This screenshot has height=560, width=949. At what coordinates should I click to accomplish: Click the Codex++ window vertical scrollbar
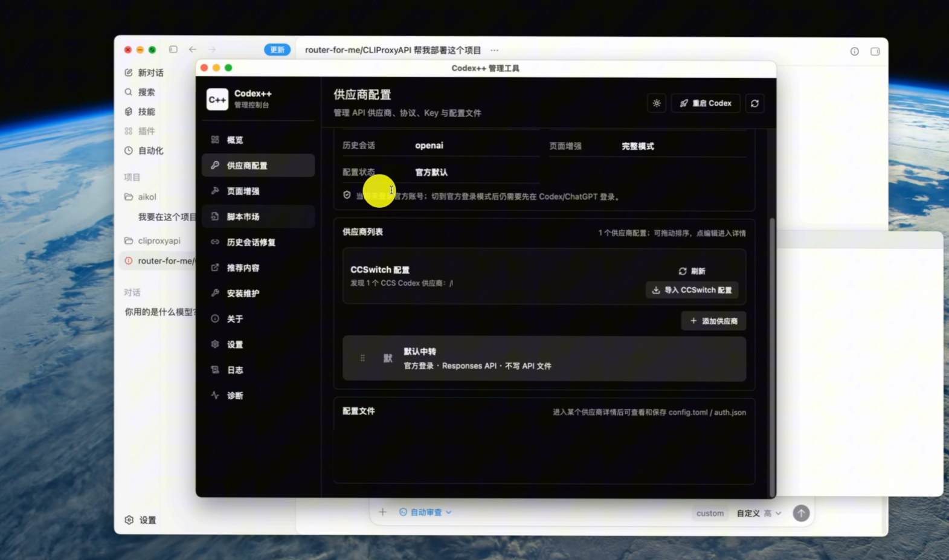coord(771,356)
